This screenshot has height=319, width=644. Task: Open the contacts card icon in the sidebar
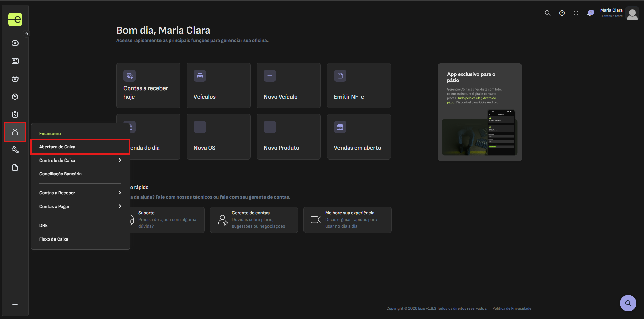15,61
